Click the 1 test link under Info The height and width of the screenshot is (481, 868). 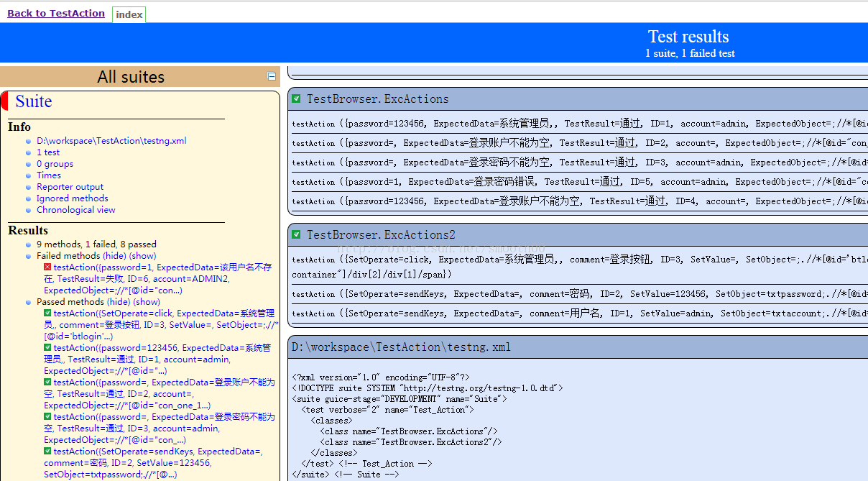pos(47,152)
